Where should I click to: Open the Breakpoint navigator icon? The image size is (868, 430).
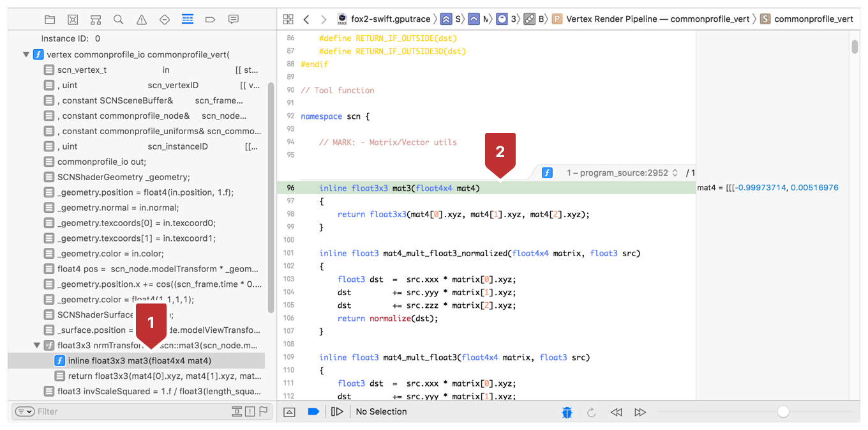click(x=211, y=20)
